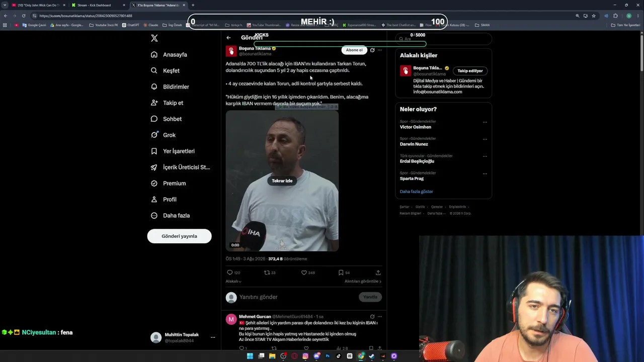
Task: Open Sohbet in the X sidebar
Action: pyautogui.click(x=166, y=119)
